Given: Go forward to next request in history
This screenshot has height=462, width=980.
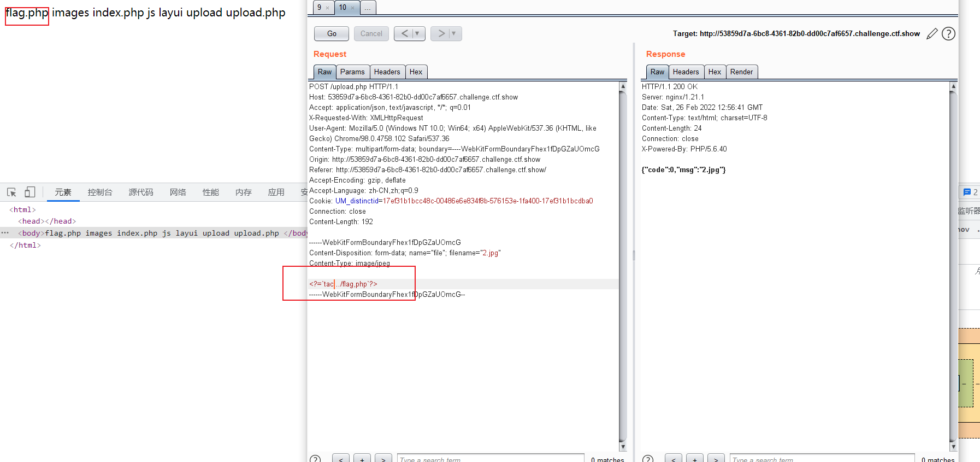Looking at the screenshot, I should [x=441, y=34].
